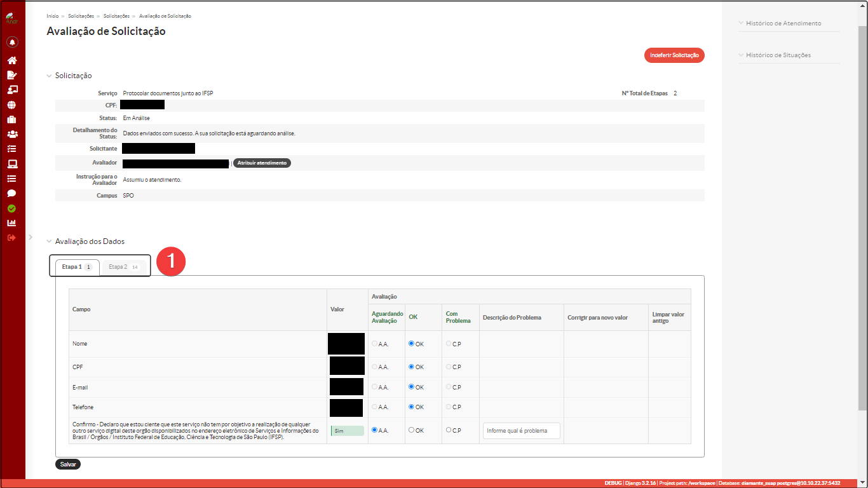Mark Nome as C.P (com problema)

449,344
